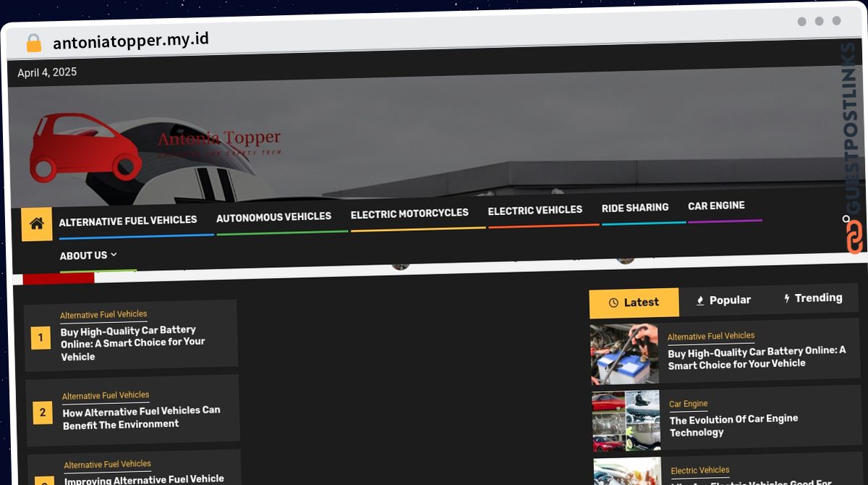The width and height of the screenshot is (868, 485).
Task: Navigate to the Electric Vehicles menu item
Action: pos(535,210)
